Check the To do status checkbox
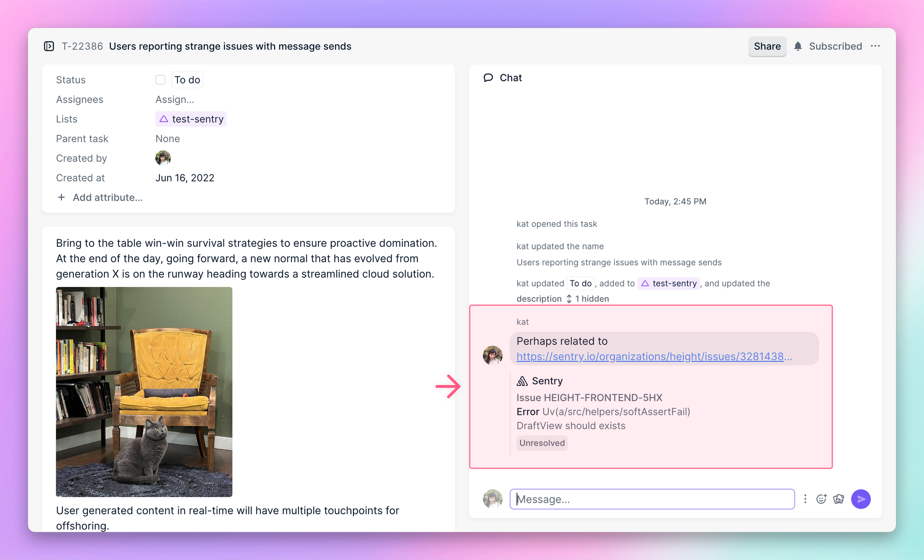Image resolution: width=924 pixels, height=560 pixels. click(160, 80)
